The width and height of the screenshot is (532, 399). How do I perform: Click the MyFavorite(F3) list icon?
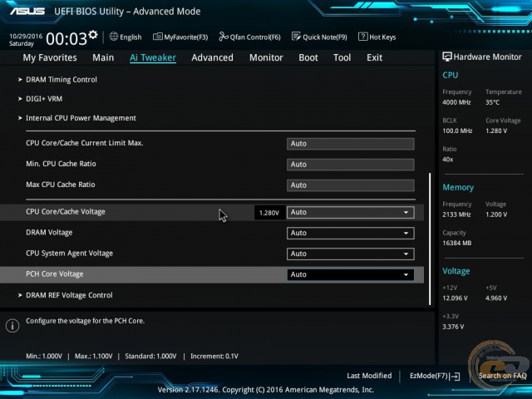157,37
